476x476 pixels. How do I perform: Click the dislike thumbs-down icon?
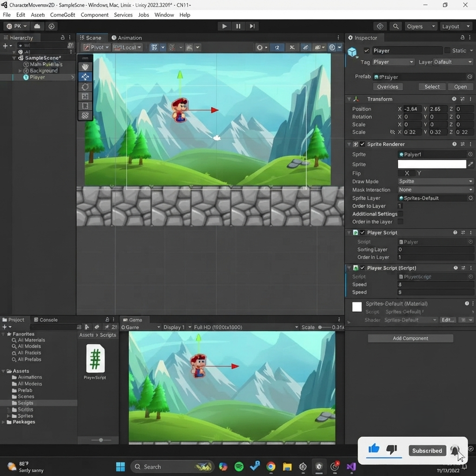[392, 449]
